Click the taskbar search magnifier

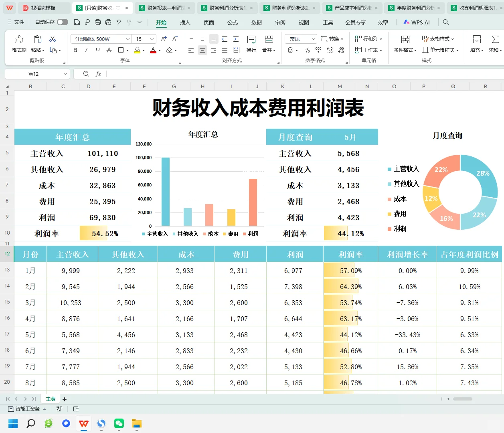click(x=31, y=423)
